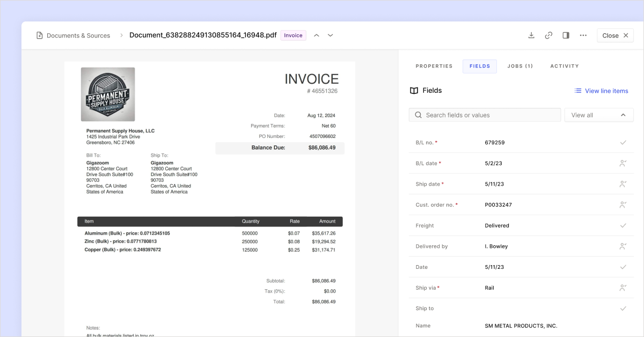This screenshot has width=644, height=337.
Task: Copy document link via chain icon
Action: (548, 35)
